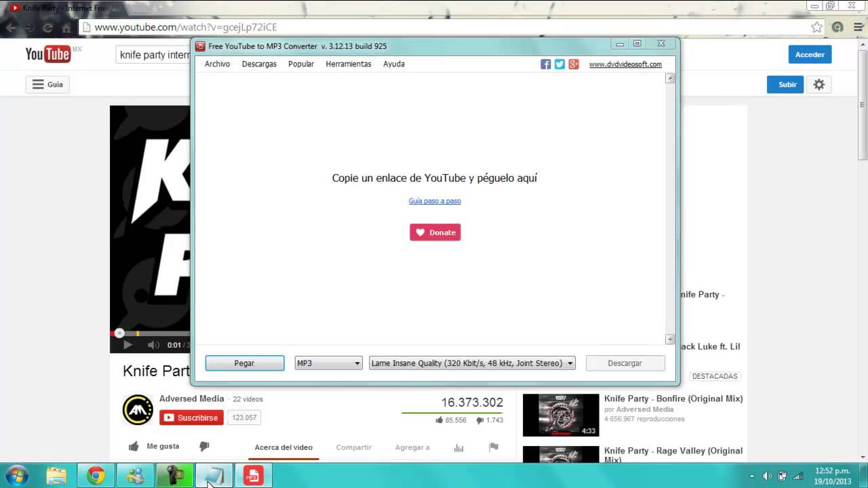Screen dimensions: 868x488
Task: Switch to the Agregar a tab
Action: 412,447
